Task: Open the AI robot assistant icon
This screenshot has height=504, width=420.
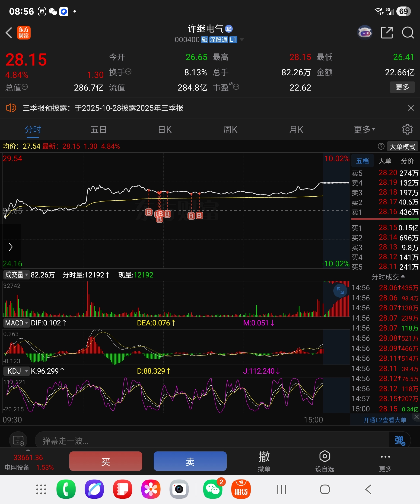Action: click(x=365, y=32)
